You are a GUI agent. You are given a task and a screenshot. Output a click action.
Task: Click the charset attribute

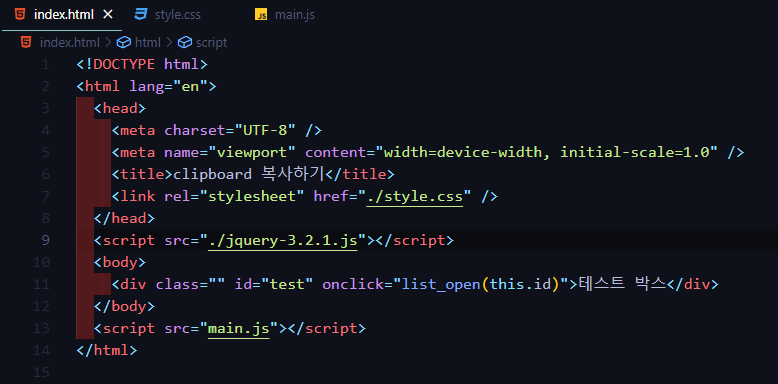click(194, 130)
